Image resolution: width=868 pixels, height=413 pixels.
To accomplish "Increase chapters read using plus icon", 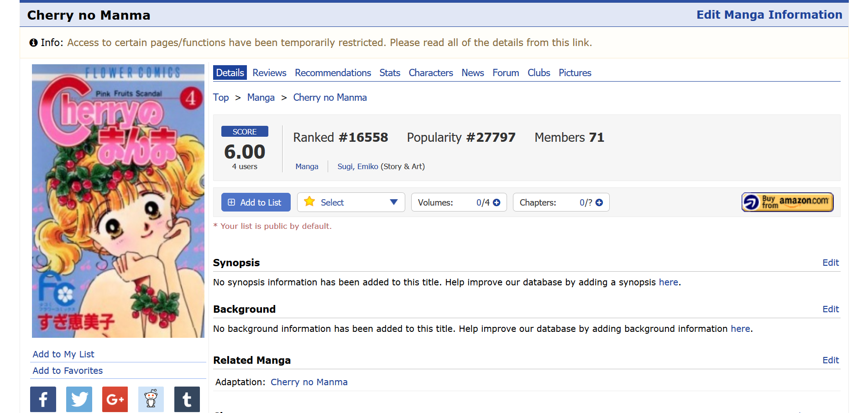I will tap(599, 202).
